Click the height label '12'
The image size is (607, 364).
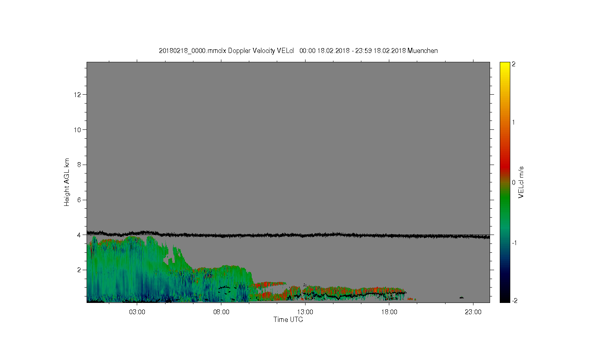[x=78, y=95]
